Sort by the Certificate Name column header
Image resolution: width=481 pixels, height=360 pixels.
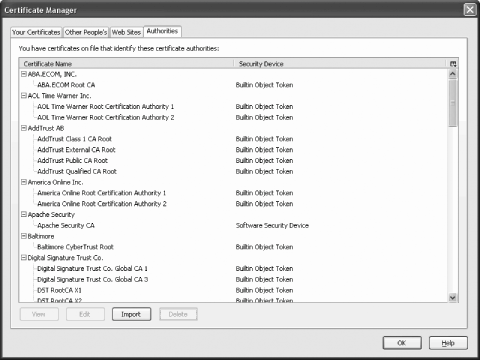[127, 64]
